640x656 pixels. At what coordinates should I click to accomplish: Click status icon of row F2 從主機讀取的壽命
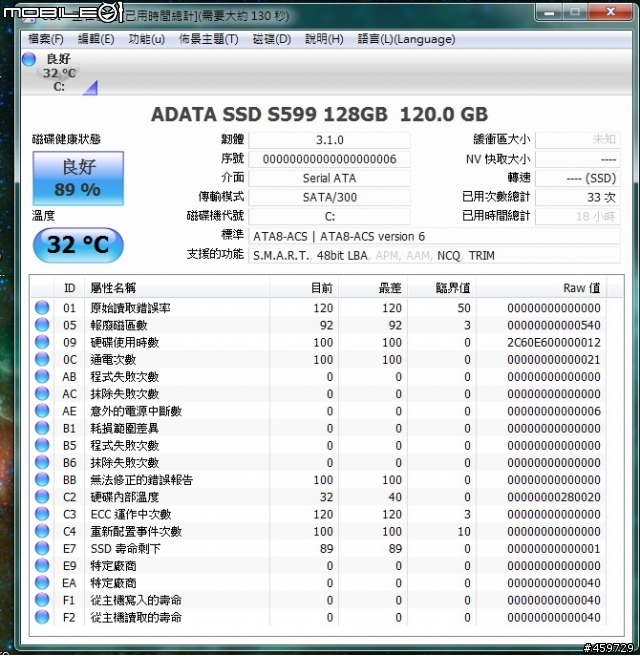click(42, 617)
